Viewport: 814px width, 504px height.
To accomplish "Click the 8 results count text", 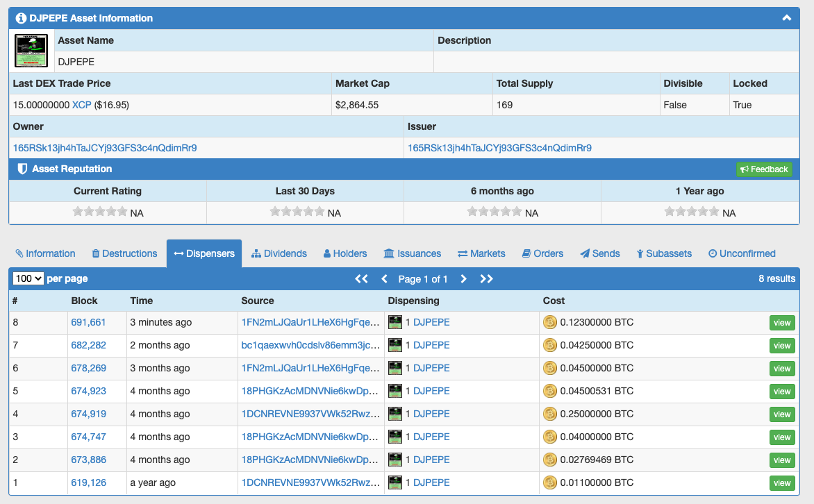I will coord(776,279).
